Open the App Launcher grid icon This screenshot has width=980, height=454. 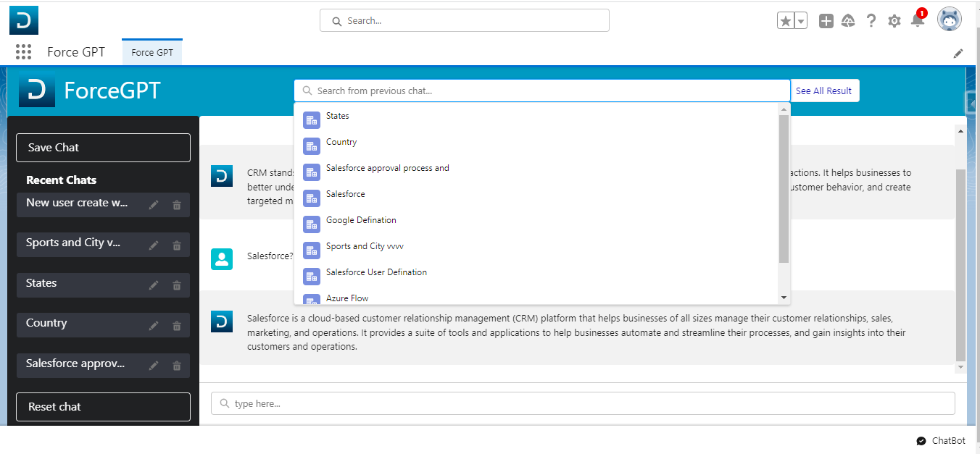click(23, 51)
